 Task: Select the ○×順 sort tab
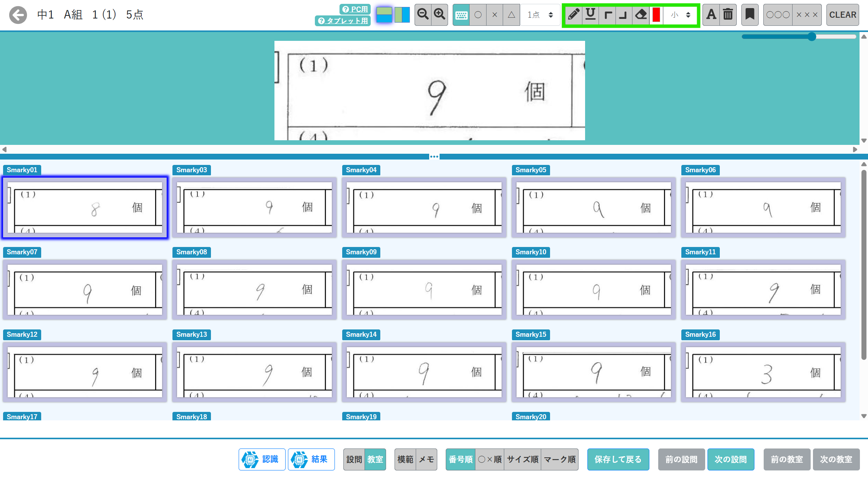point(490,459)
